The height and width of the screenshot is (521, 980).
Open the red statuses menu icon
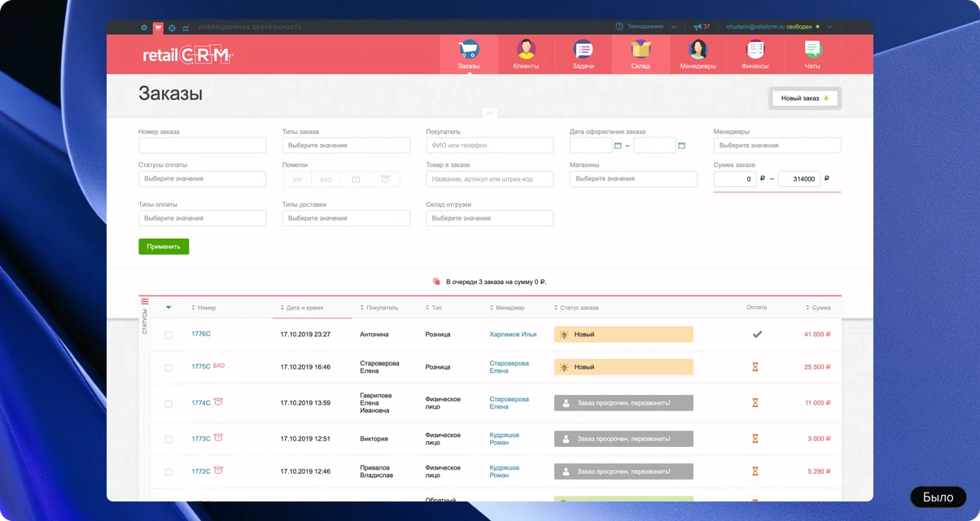[145, 301]
